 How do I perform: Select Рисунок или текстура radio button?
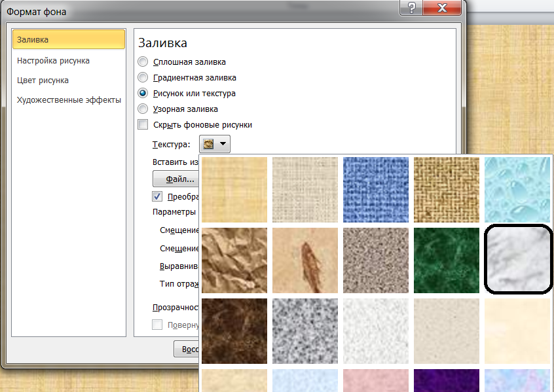point(143,93)
